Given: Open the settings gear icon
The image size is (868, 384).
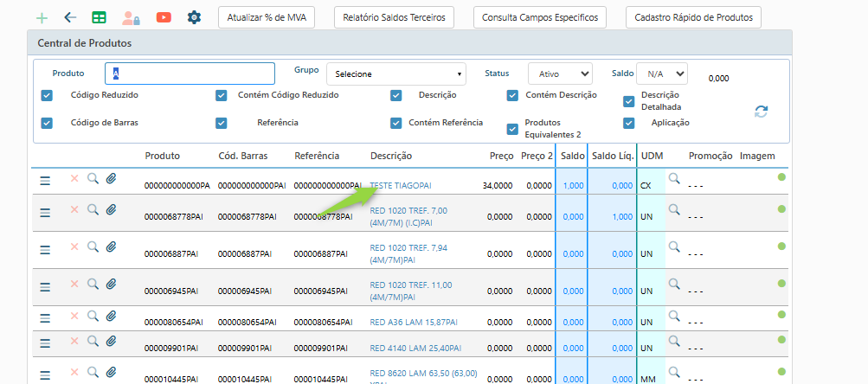Looking at the screenshot, I should point(194,17).
